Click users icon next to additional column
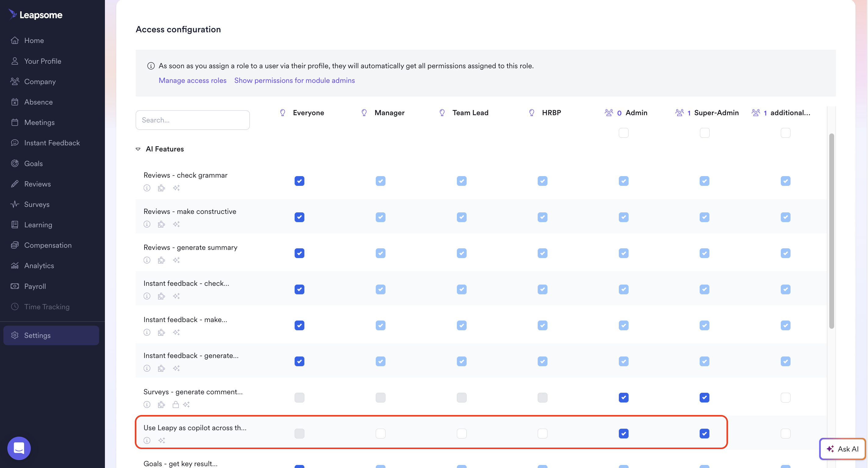This screenshot has width=868, height=468. tap(756, 112)
